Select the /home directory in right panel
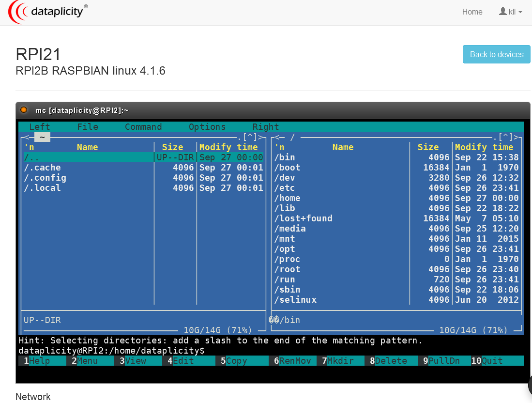The height and width of the screenshot is (403, 532). pyautogui.click(x=288, y=198)
